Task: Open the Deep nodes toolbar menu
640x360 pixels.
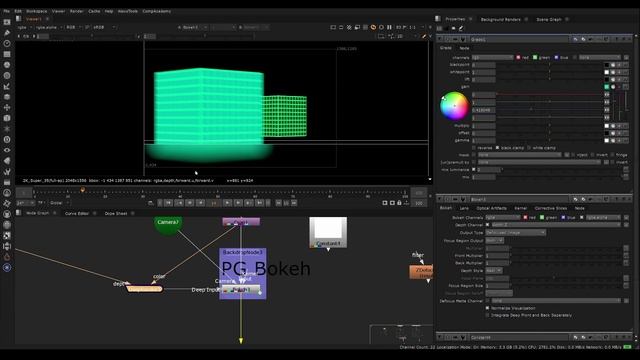Action: 7,139
